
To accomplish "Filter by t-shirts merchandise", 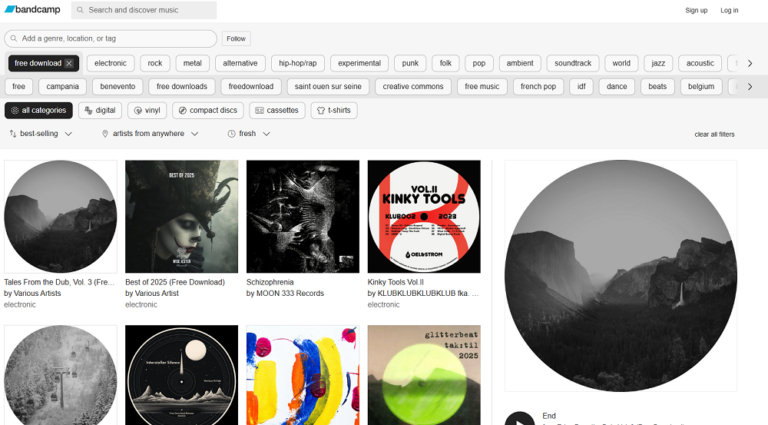I will [334, 111].
